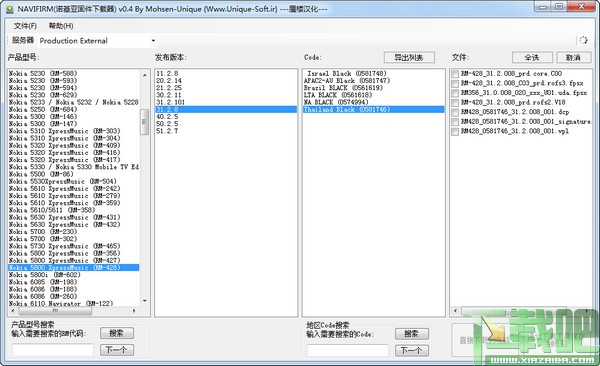This screenshot has height=366, width=600.
Task: Tick checkbox for RM-428_31.2.008_prd.rofs2.V18 file
Action: [x=455, y=103]
